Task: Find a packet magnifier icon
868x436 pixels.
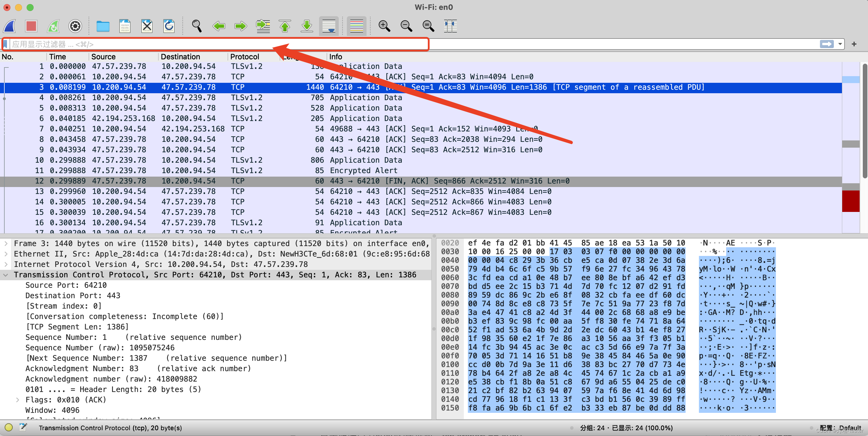Action: click(x=197, y=26)
